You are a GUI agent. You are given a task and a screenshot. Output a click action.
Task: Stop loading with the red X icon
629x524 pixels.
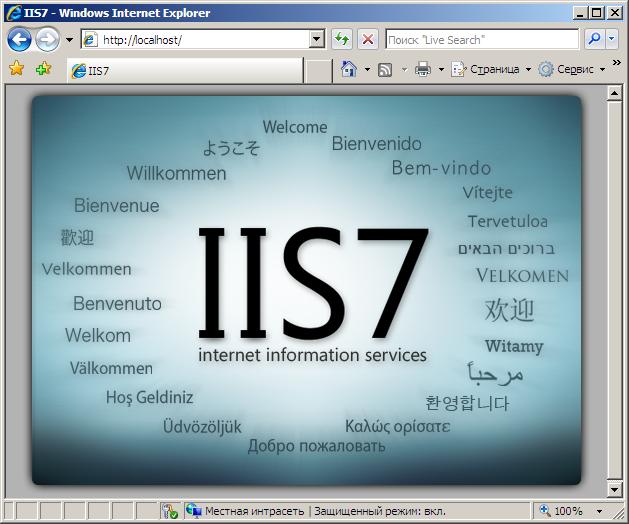(367, 39)
